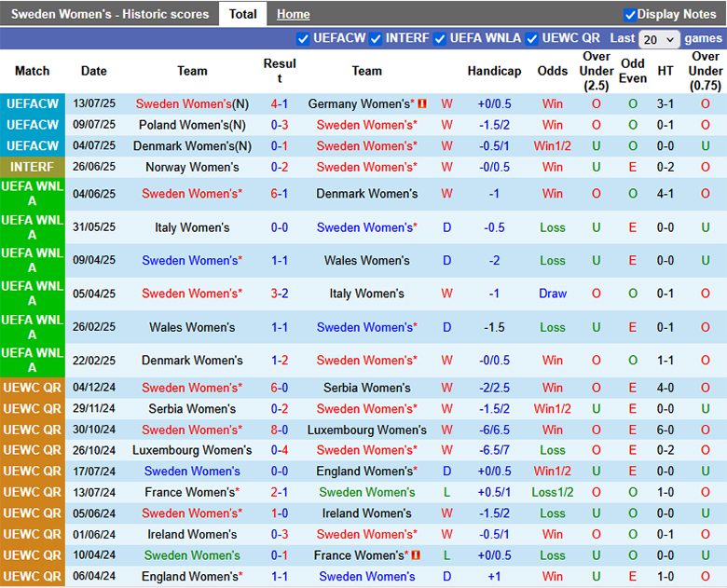
Task: Click Serbia Women's on 29/11/24 row
Action: [192, 409]
